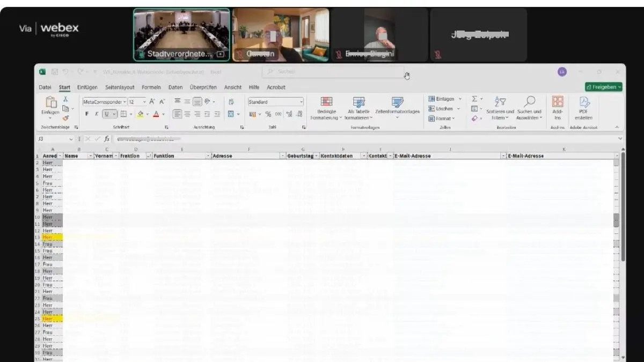Click the green Freigeben button
The height and width of the screenshot is (362, 644).
[x=604, y=87]
